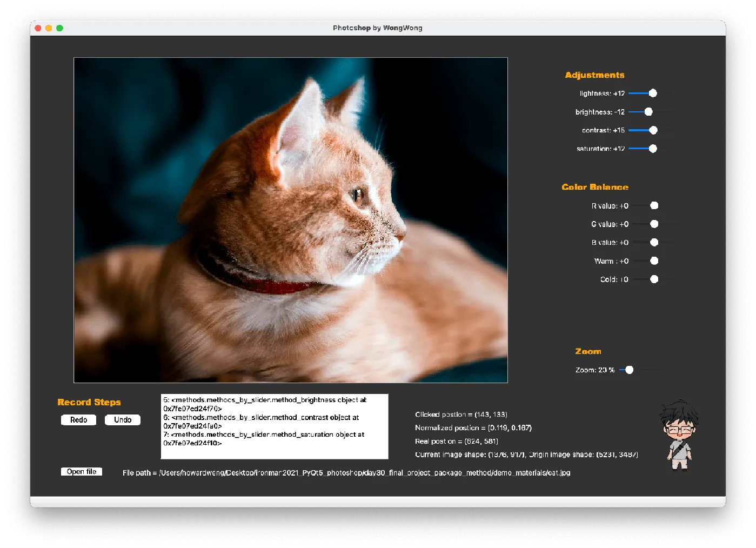The image size is (756, 548).
Task: Click the file path text label
Action: (x=346, y=473)
